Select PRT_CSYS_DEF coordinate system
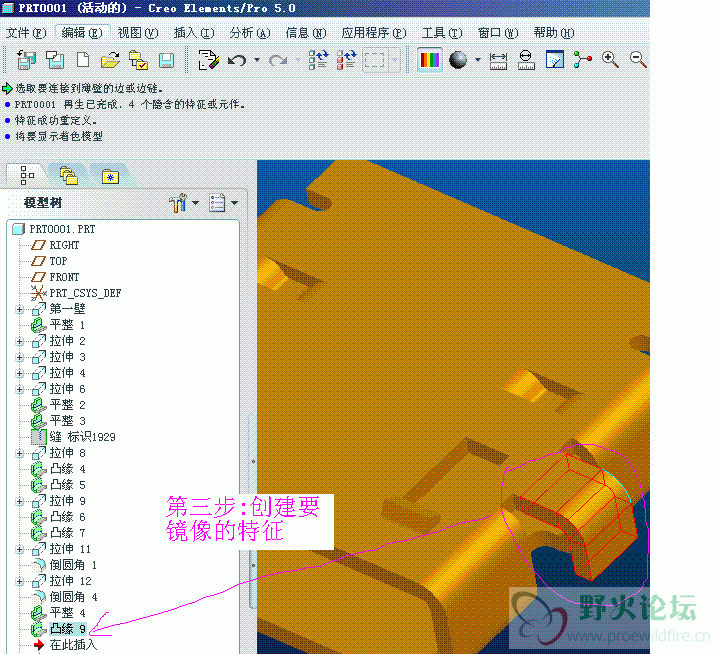The image size is (720, 654). 85,293
